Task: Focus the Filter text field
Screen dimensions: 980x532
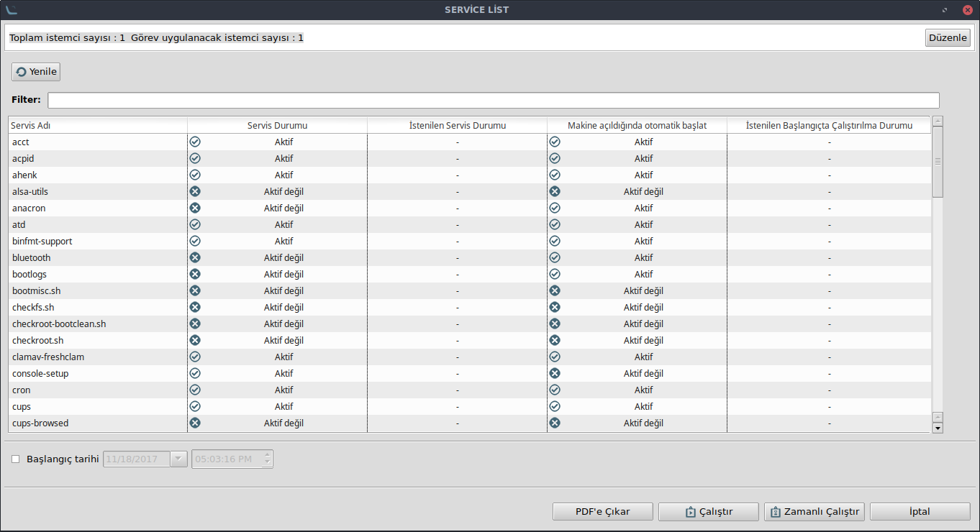Action: click(494, 100)
